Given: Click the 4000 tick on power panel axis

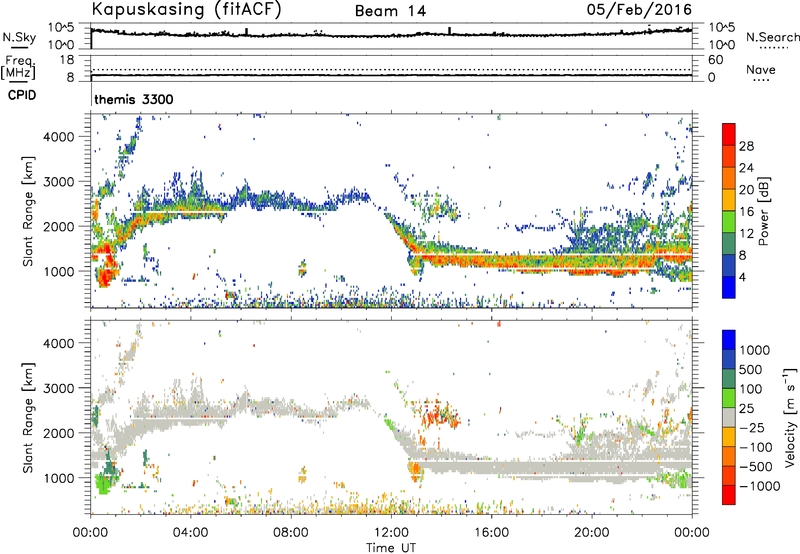Looking at the screenshot, I should (x=59, y=137).
